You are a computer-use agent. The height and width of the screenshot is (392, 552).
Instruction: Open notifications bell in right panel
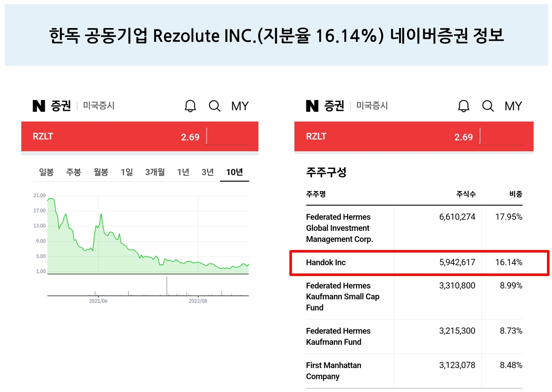(x=464, y=106)
